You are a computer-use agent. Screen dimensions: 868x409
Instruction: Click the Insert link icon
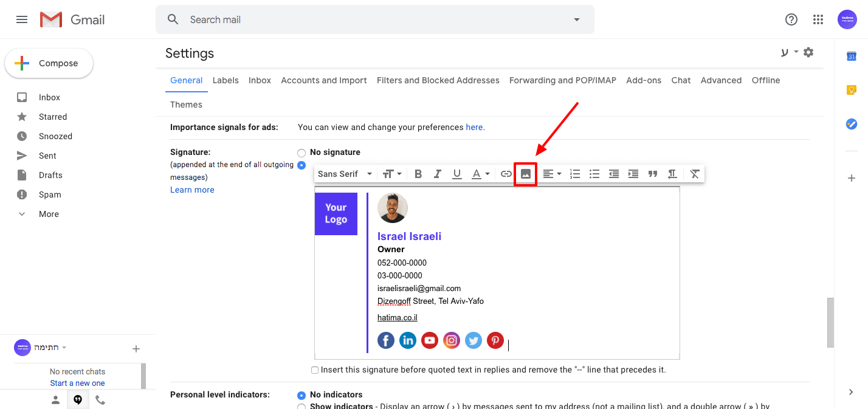pyautogui.click(x=506, y=174)
